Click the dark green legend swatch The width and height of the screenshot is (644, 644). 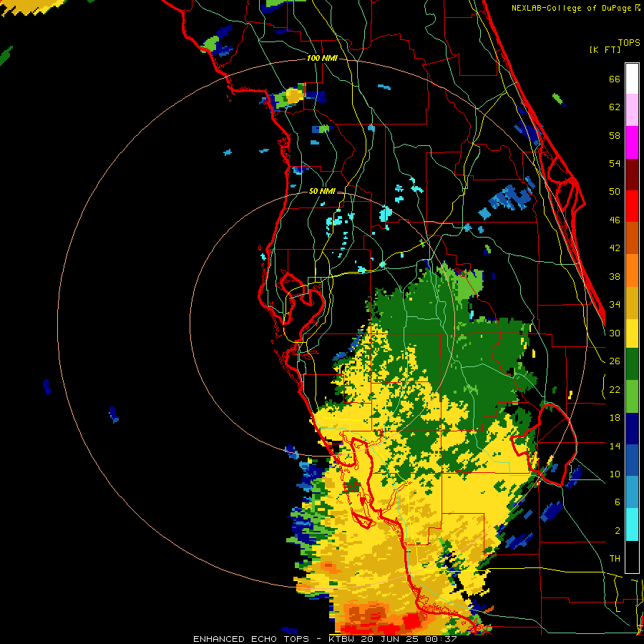[632, 364]
